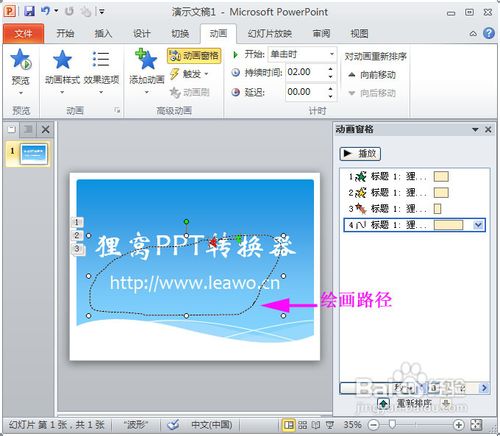Click the Save icon in quick access toolbar
500x436 pixels.
(x=29, y=12)
